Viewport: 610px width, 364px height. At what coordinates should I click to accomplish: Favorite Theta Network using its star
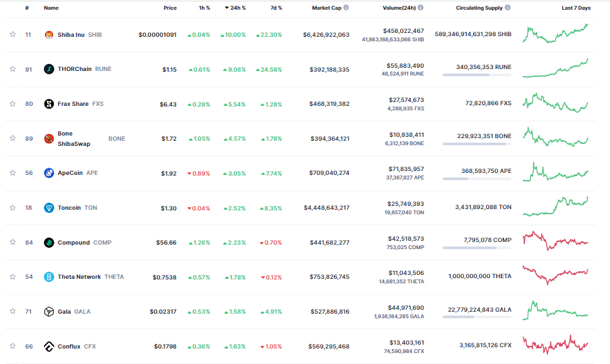[12, 276]
